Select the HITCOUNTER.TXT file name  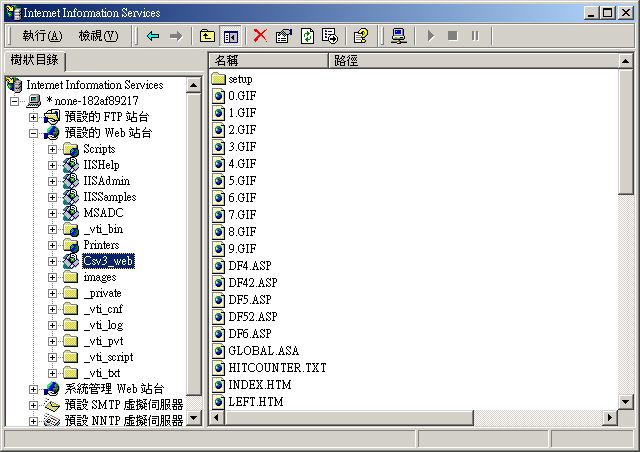pyautogui.click(x=278, y=368)
